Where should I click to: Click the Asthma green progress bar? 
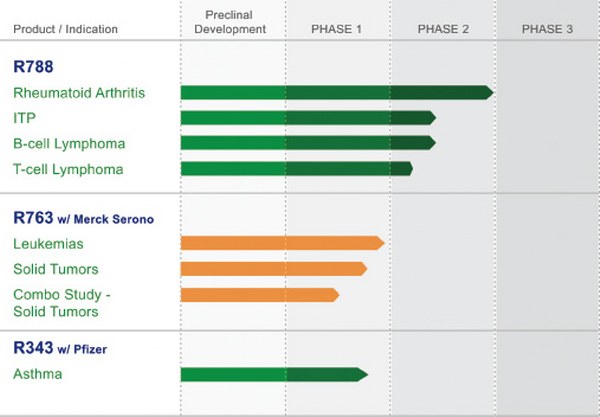point(273,374)
